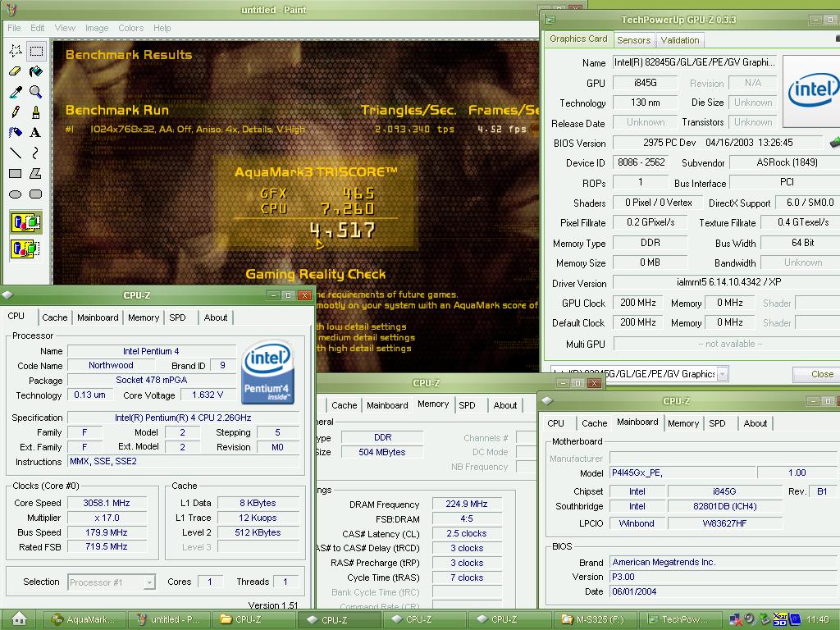Click the system clock showing 11:40
The height and width of the screenshot is (630, 840).
pos(818,620)
